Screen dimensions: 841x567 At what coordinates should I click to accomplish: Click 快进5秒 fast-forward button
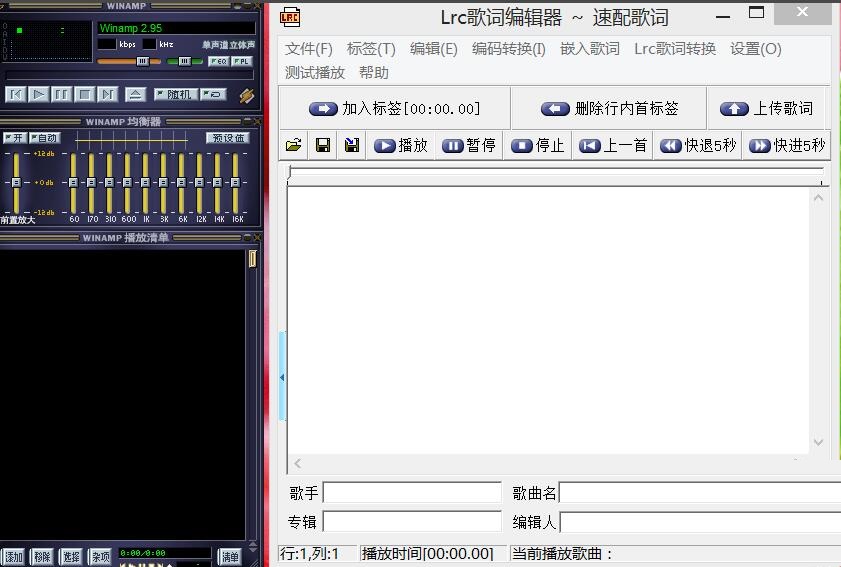click(786, 145)
